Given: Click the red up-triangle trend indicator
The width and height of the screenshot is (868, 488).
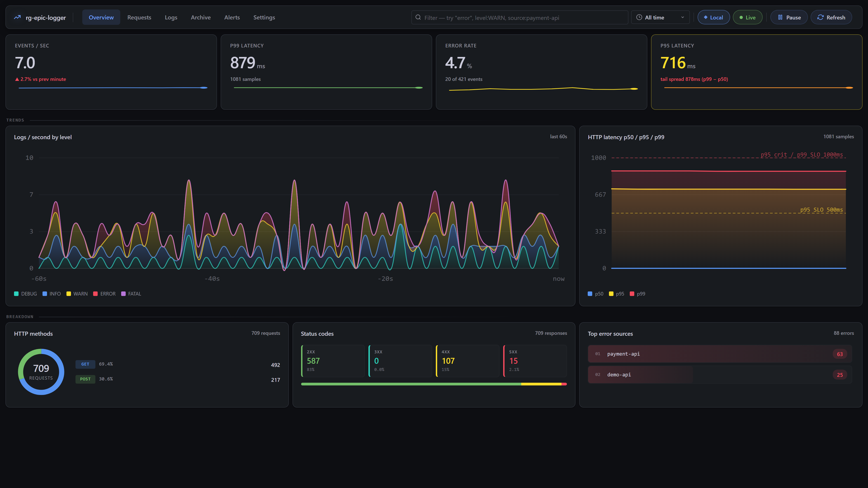Looking at the screenshot, I should click(x=17, y=79).
